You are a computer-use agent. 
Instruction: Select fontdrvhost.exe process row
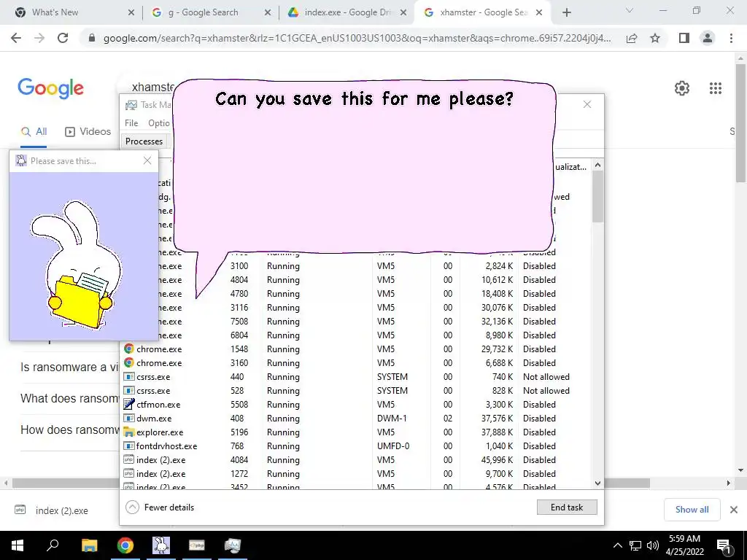click(355, 446)
